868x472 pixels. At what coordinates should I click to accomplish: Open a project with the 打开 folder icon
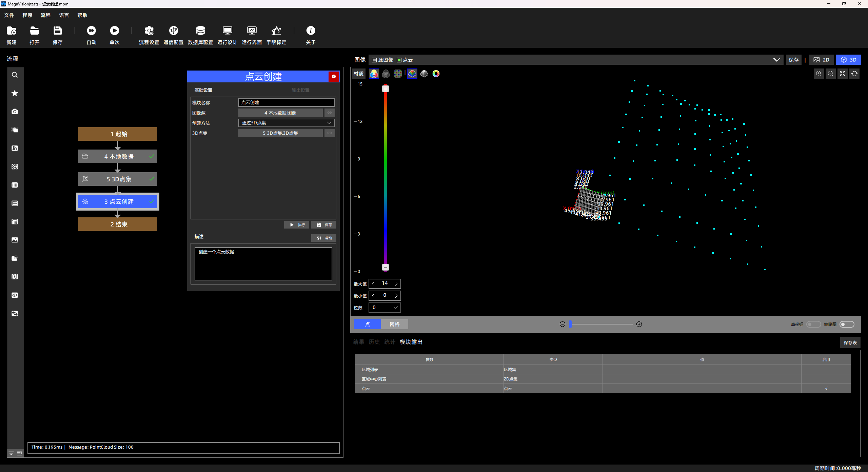(35, 35)
